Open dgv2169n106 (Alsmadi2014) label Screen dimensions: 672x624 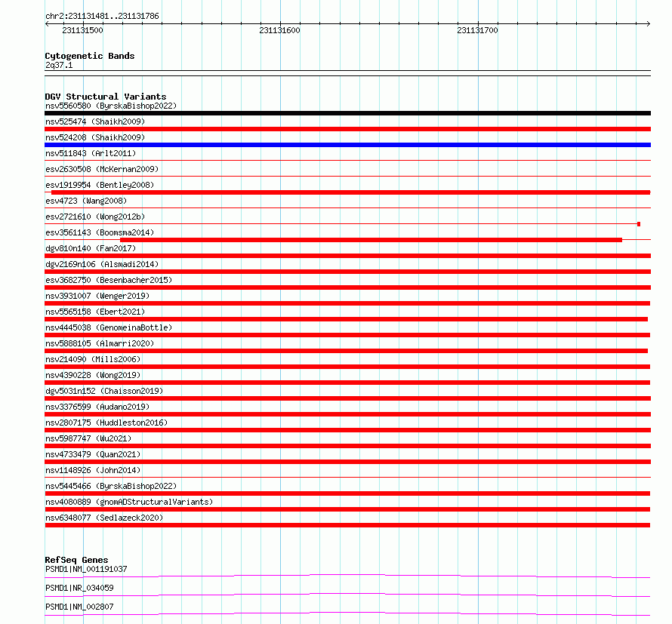102,264
